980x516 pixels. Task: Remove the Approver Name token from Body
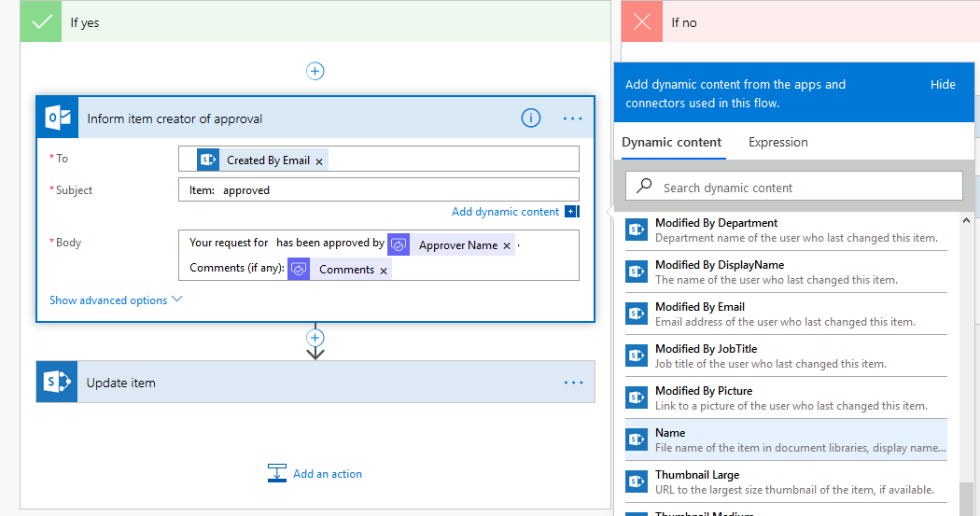[507, 246]
